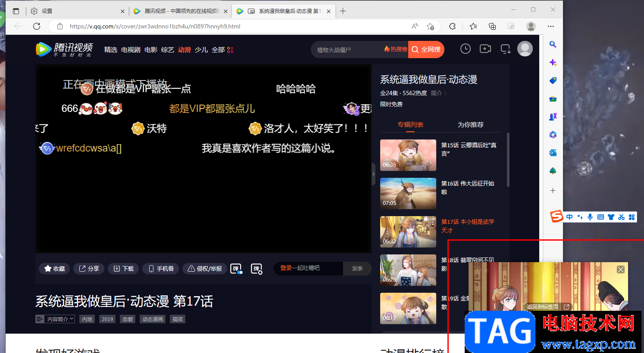Viewport: 644px width, 353px height.
Task: Close the picture-in-picture video window
Action: [621, 269]
